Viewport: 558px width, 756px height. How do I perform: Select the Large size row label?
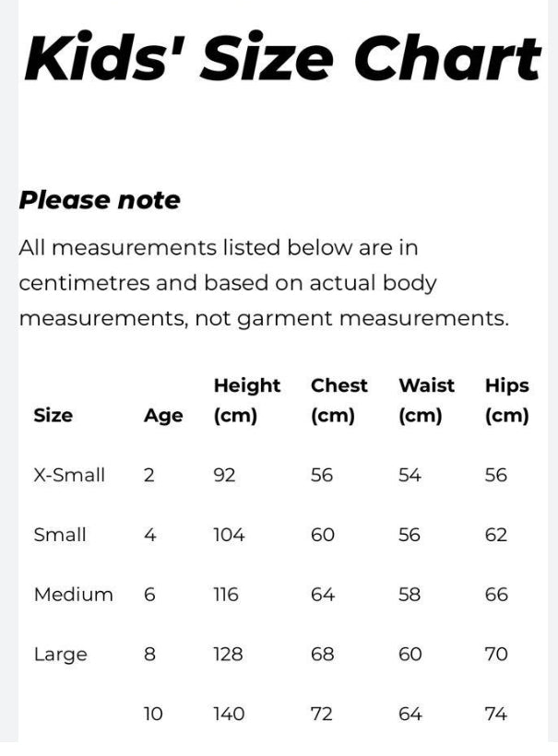60,655
